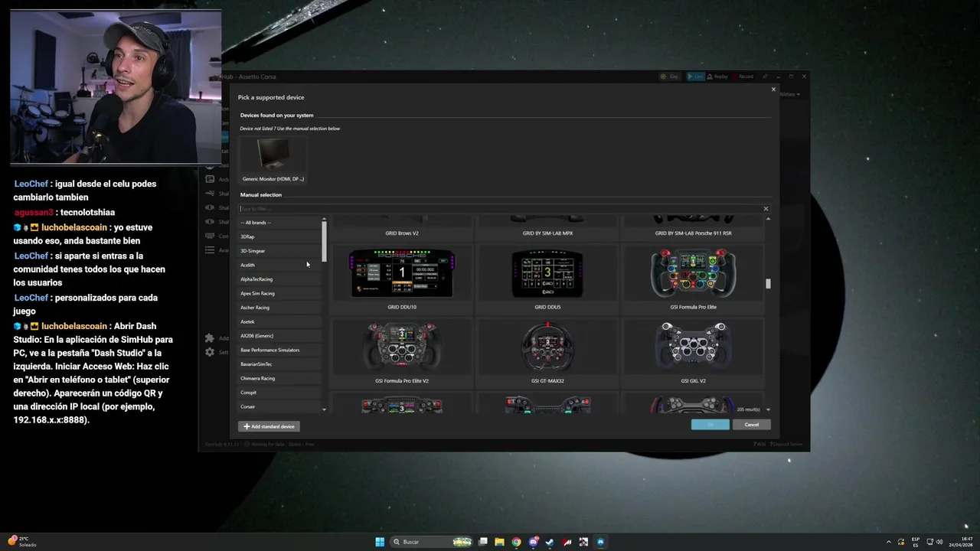Screen dimensions: 980x551
Task: Click the Replay button in SimHub
Action: click(x=718, y=77)
